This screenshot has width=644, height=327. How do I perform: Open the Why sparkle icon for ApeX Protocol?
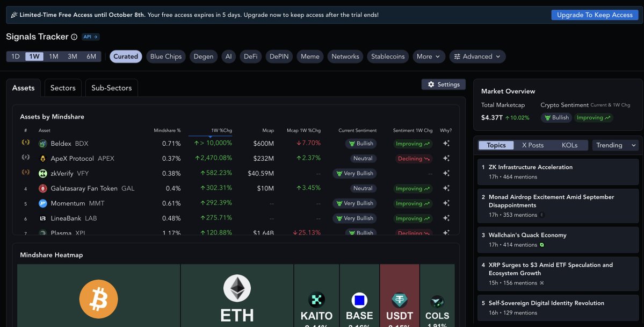click(x=446, y=158)
